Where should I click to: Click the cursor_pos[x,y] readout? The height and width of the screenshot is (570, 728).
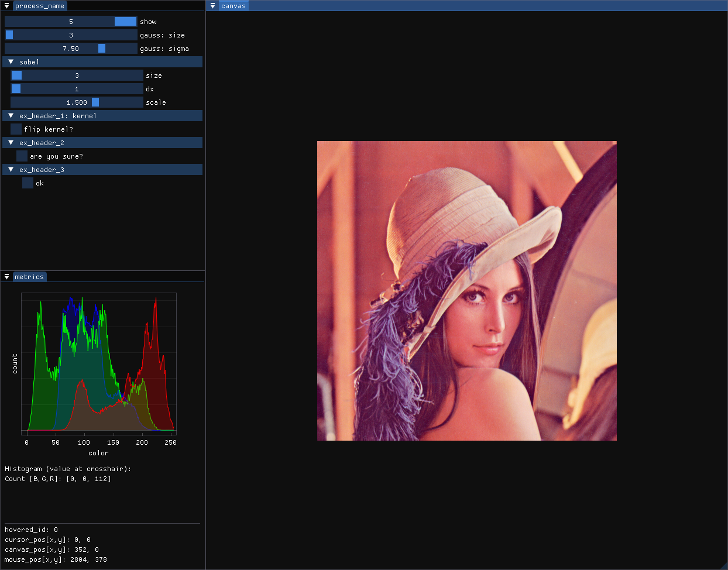pos(47,540)
